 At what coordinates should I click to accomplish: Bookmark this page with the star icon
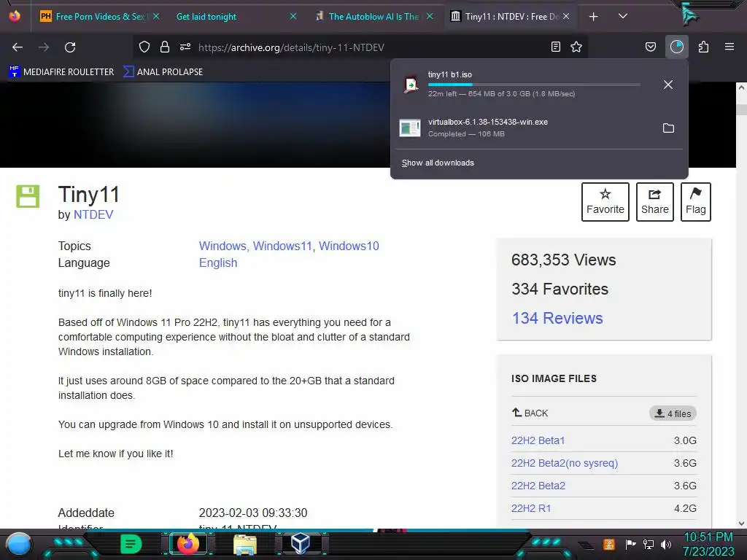(x=576, y=47)
